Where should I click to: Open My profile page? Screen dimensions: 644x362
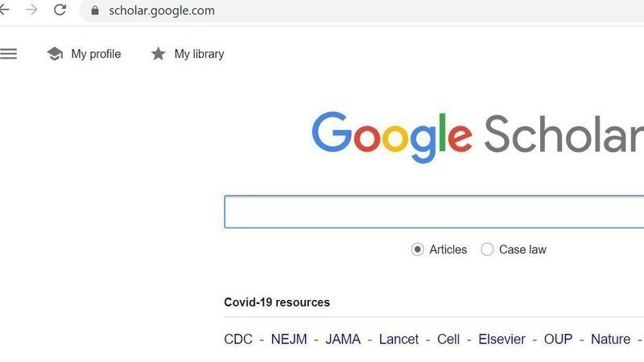96,54
